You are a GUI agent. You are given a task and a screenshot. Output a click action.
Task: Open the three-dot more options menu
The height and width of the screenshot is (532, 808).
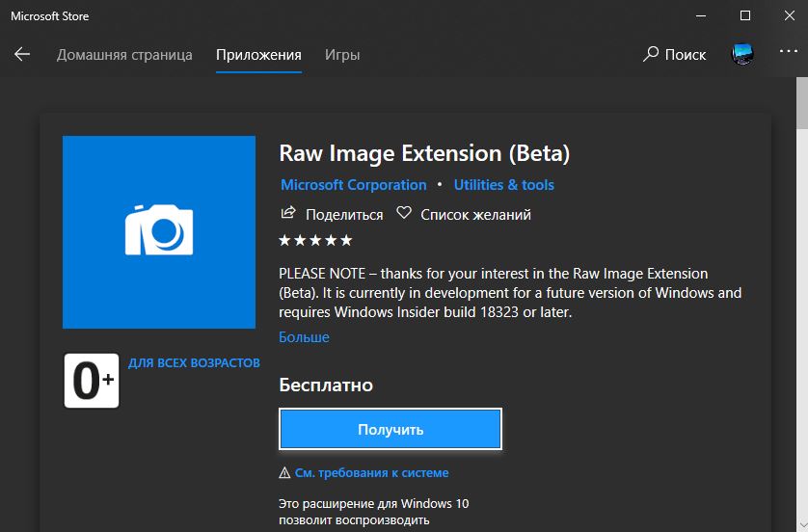[x=788, y=51]
